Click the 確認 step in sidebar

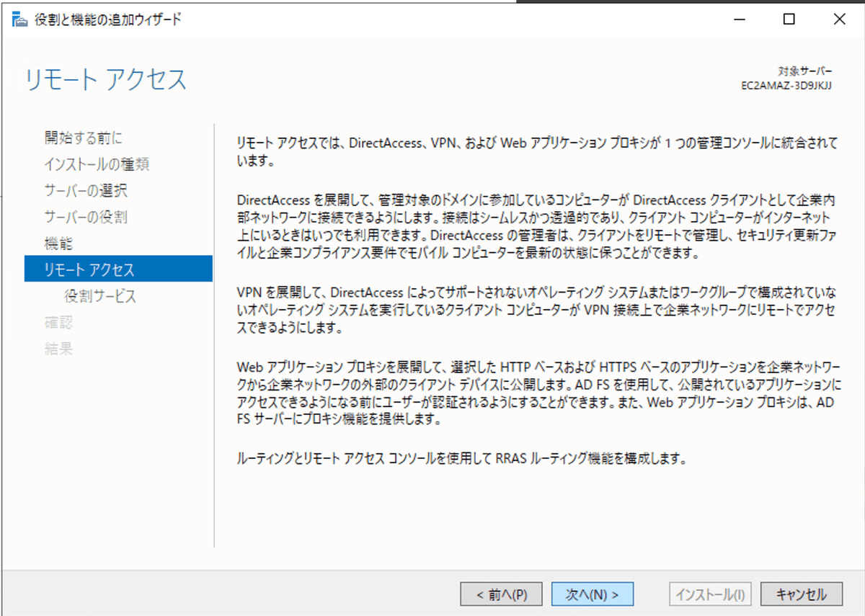pos(58,323)
